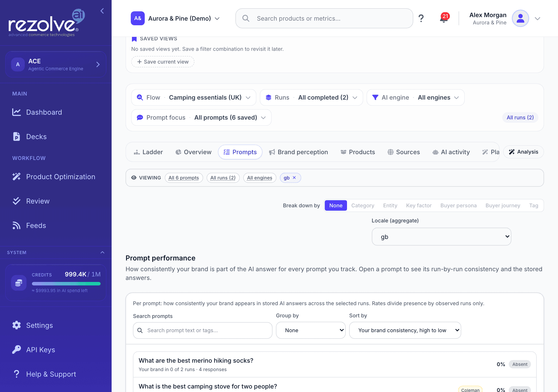Select None in Break down by

pos(336,205)
